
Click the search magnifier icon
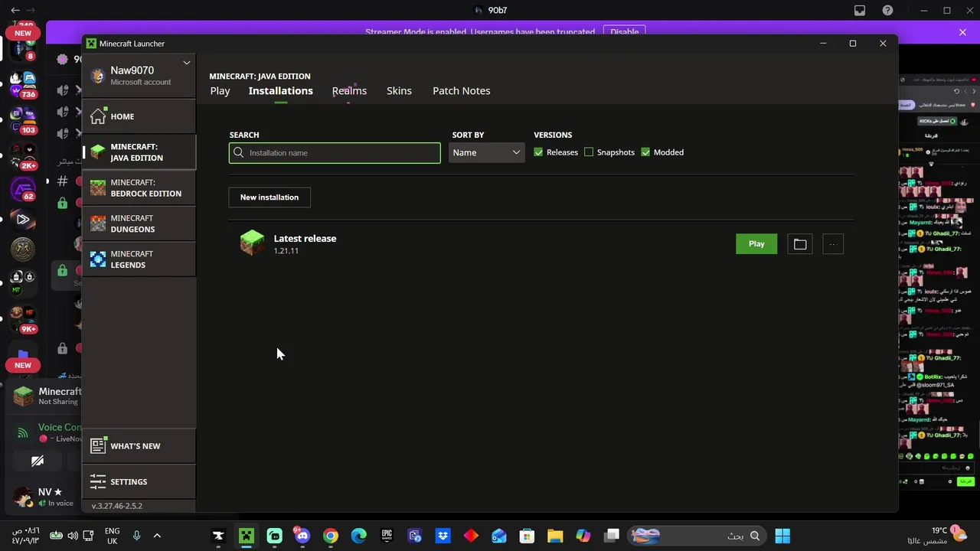tap(239, 153)
